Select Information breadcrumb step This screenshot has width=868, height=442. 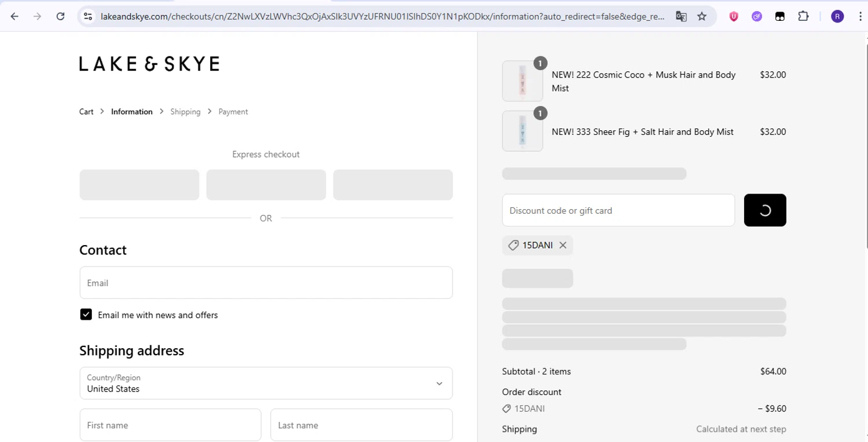[132, 112]
